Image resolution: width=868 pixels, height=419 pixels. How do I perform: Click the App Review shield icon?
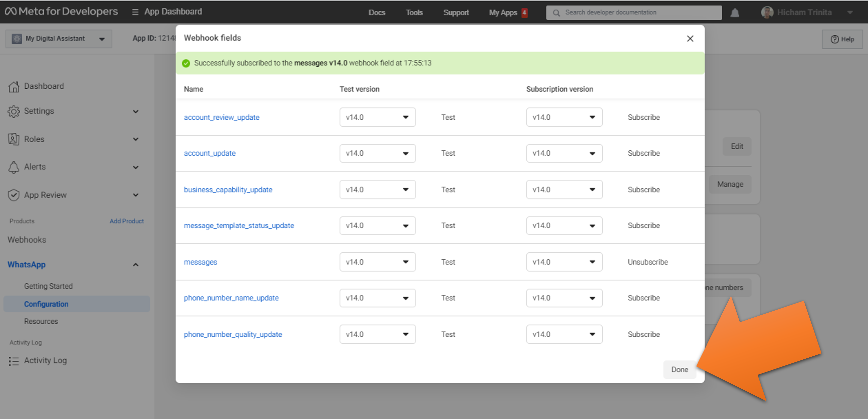click(x=13, y=195)
